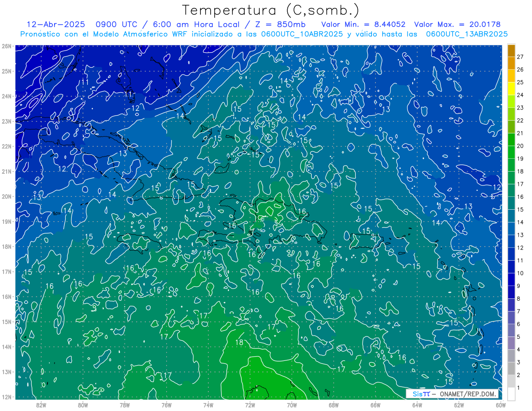532x411 pixels.
Task: Click the '76W' longitude axis label
Action: tap(166, 405)
